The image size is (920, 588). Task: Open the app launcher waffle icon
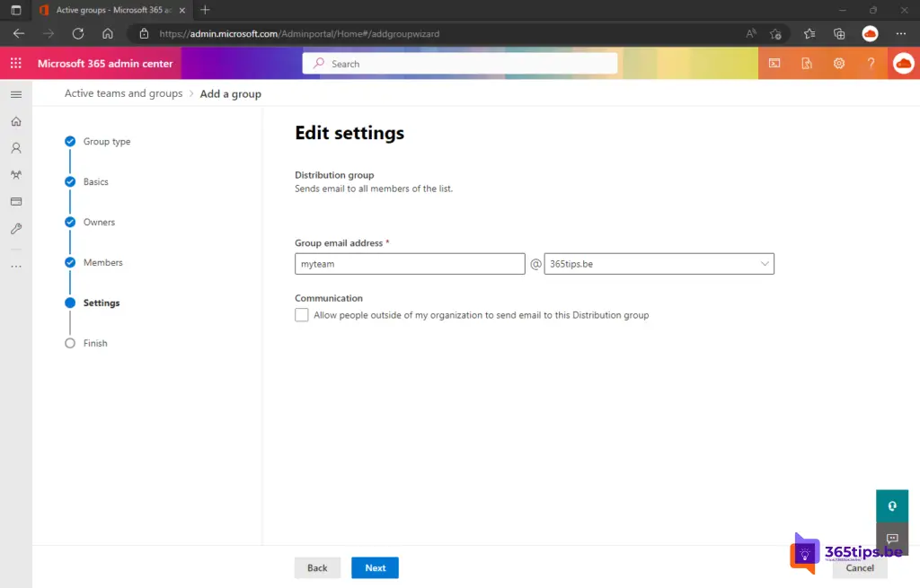15,64
